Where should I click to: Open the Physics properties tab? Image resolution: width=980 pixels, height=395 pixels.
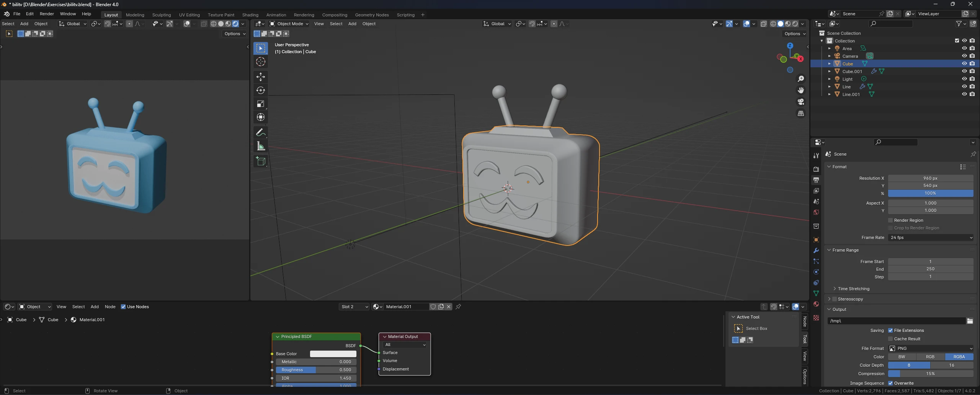[x=816, y=272]
